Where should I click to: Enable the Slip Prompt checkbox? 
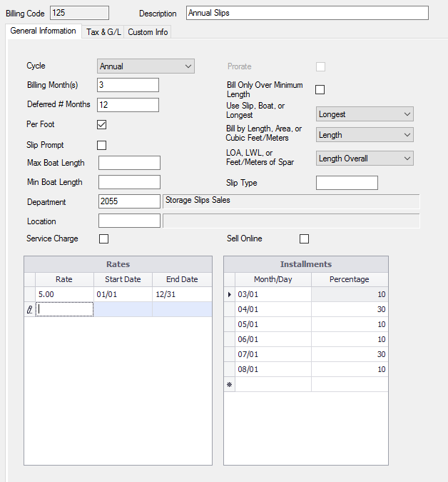pos(101,145)
